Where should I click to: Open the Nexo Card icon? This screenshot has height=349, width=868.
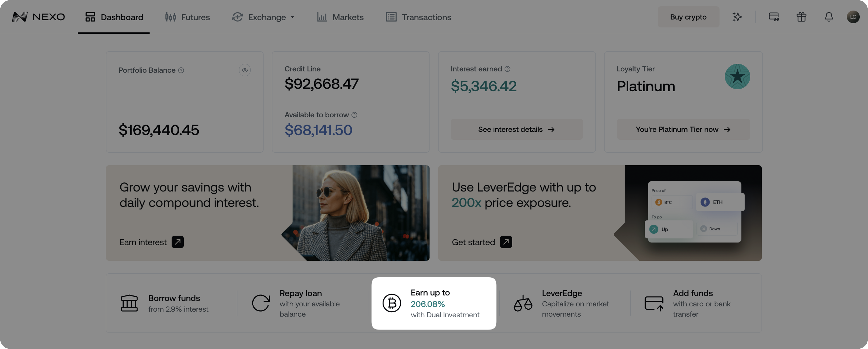coord(773,17)
